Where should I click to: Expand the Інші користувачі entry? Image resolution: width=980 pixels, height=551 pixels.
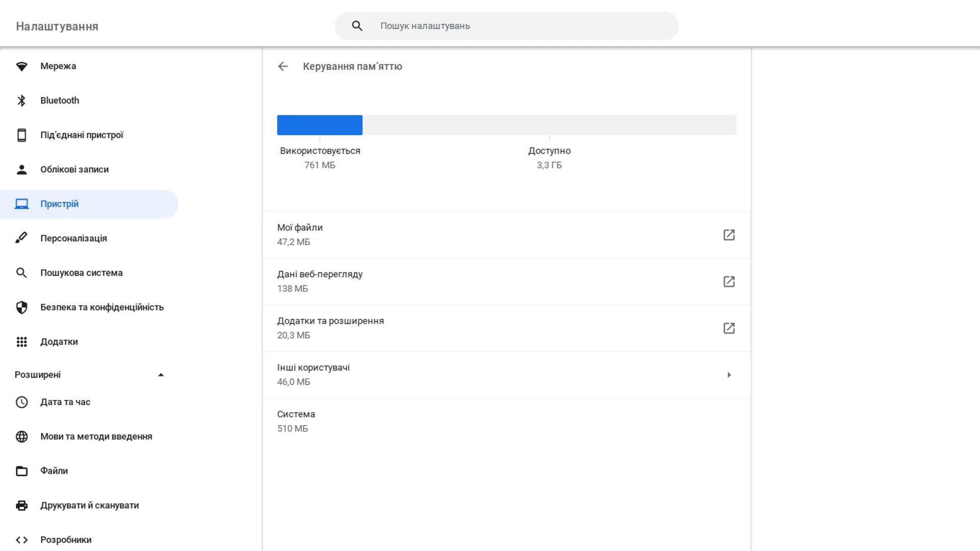[x=729, y=374]
